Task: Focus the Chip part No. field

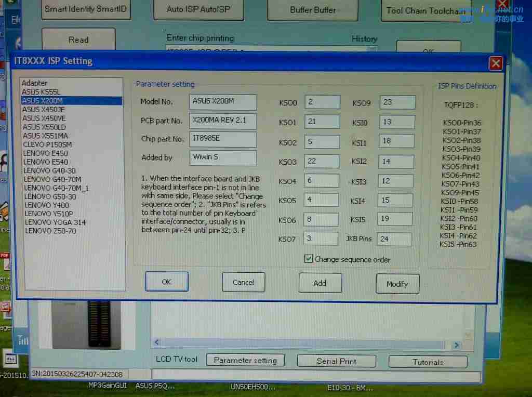Action: click(x=223, y=139)
